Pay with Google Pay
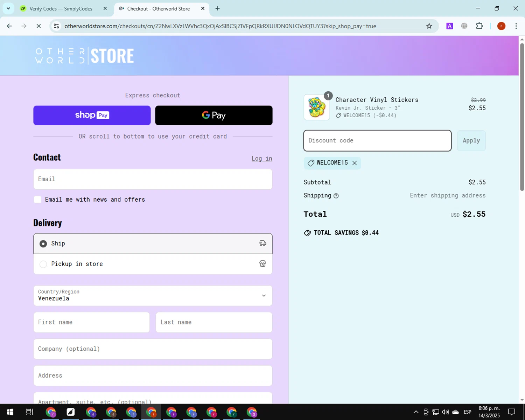Screen dimensions: 525x420 (214, 115)
